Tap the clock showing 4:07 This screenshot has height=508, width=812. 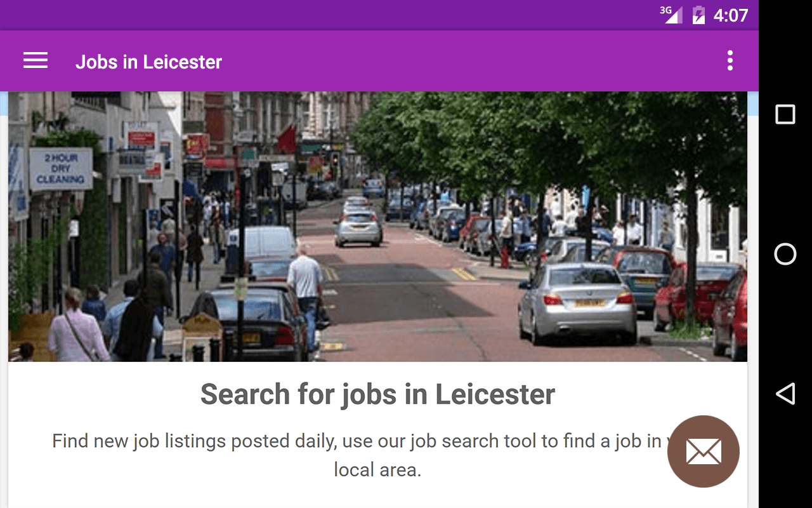coord(731,15)
